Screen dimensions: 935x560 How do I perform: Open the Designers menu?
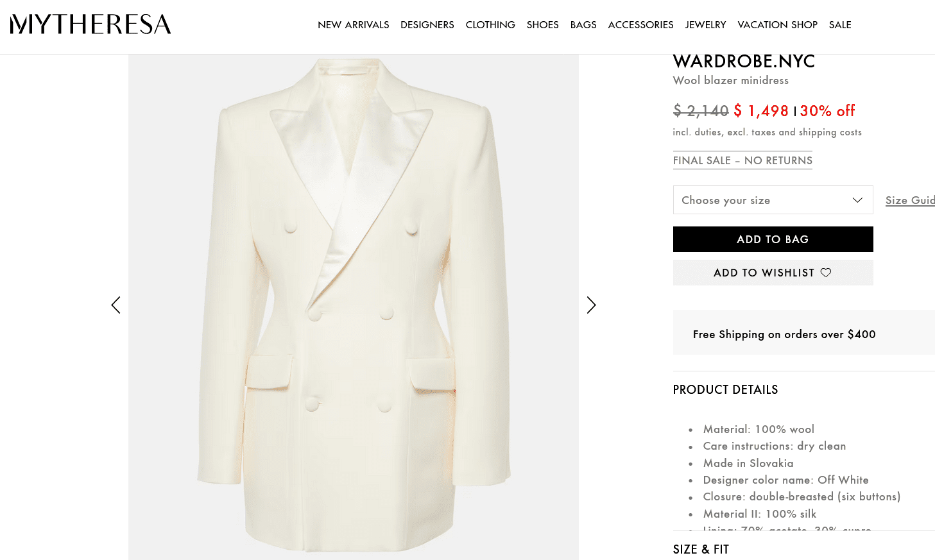coord(427,25)
